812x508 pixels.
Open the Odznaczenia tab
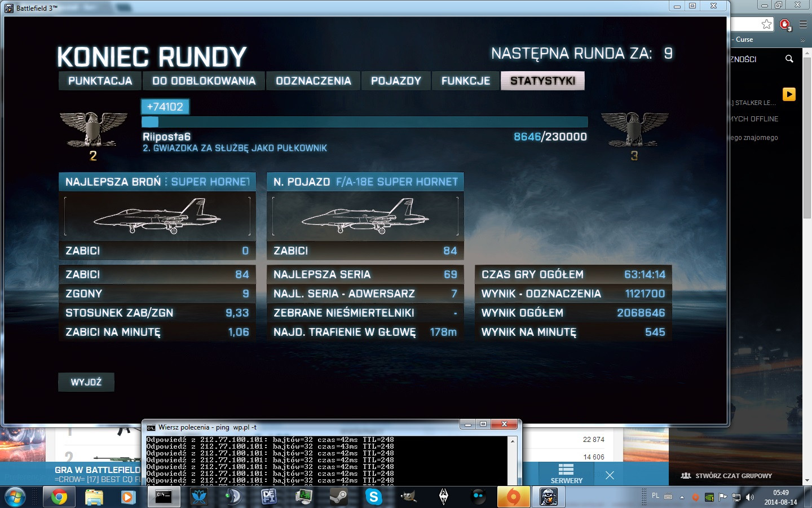[313, 81]
